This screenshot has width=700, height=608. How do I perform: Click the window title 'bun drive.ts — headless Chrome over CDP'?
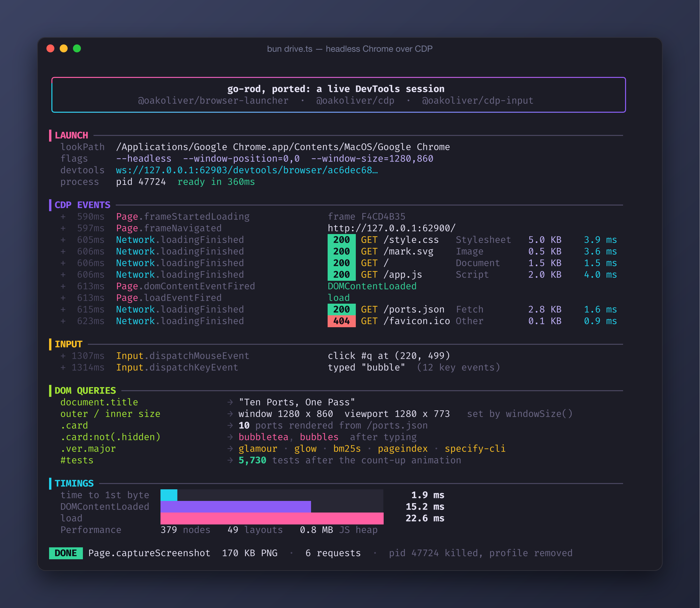(350, 49)
